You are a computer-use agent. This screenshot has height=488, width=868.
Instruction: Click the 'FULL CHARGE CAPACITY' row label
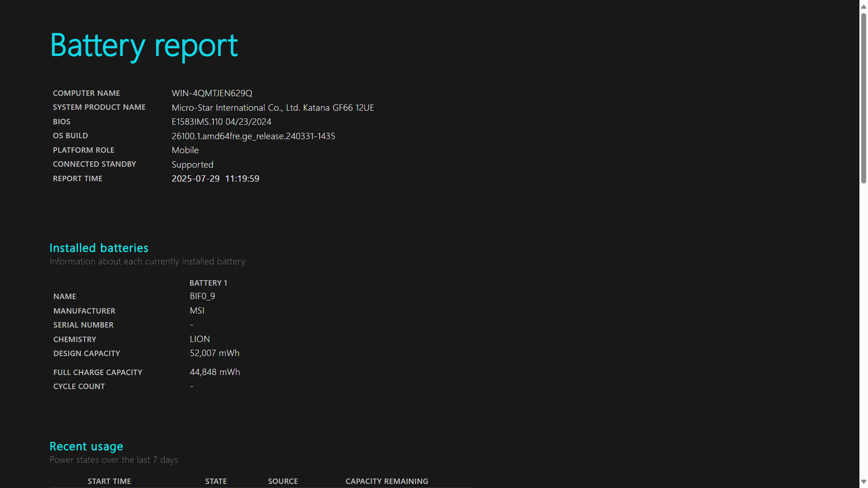click(x=98, y=373)
